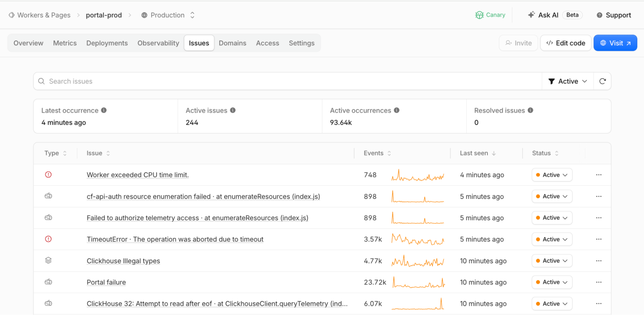Focus the Search issues field
Screen dimensions: 644x315
point(288,81)
